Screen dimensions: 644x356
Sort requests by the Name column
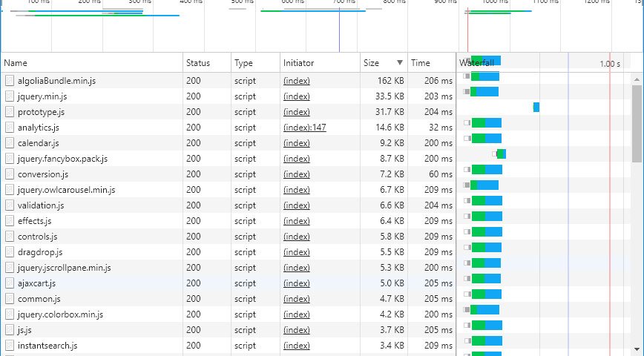91,63
